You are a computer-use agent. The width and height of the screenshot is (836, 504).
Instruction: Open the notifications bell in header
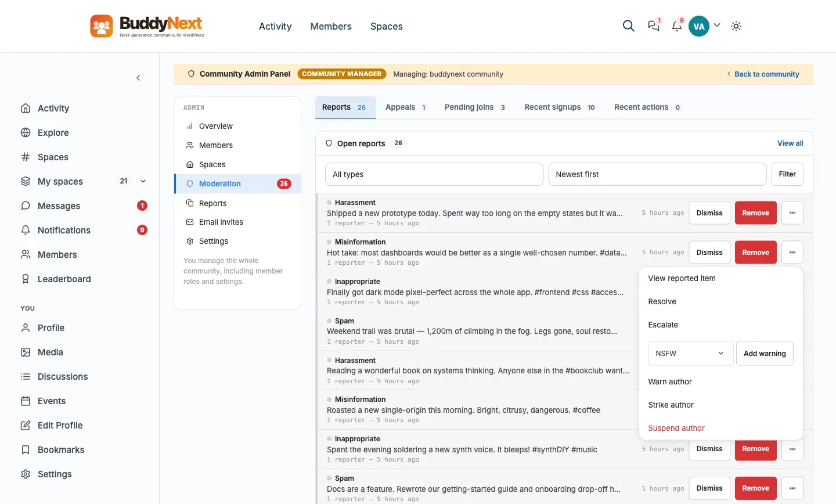pyautogui.click(x=677, y=26)
